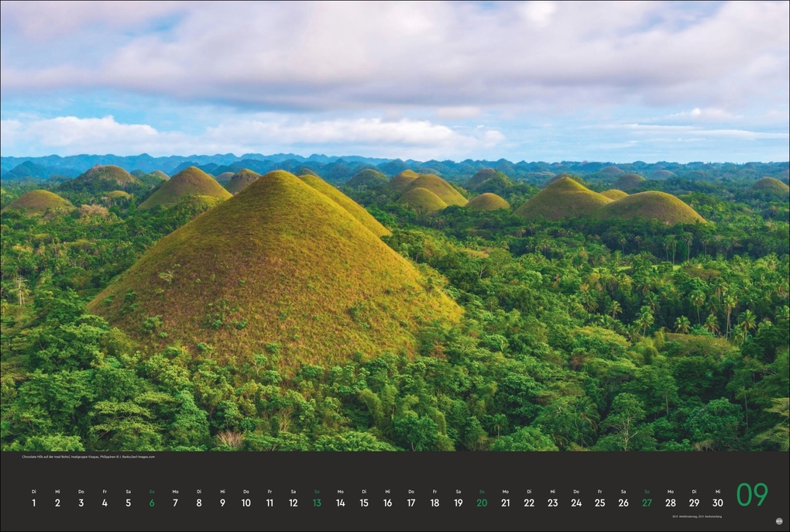Choose the green Sunday 27 date

647,503
